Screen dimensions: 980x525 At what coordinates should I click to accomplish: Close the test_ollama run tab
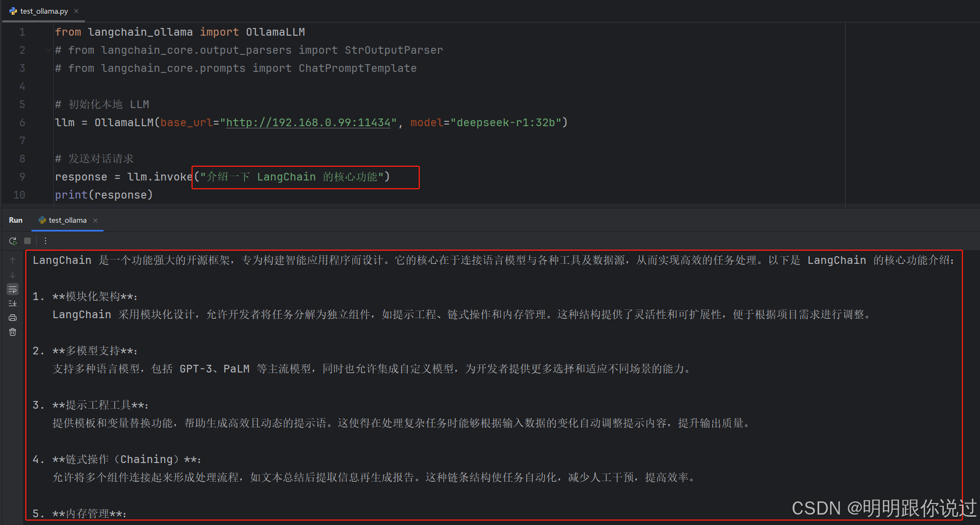[x=95, y=220]
